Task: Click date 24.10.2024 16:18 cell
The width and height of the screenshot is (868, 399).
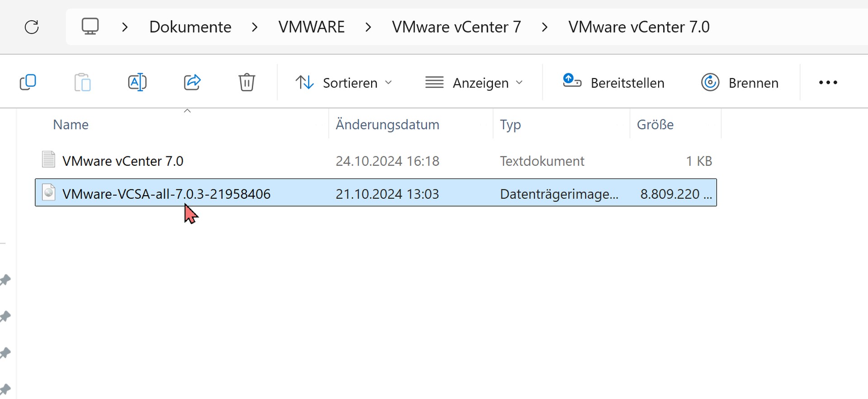Action: point(387,161)
